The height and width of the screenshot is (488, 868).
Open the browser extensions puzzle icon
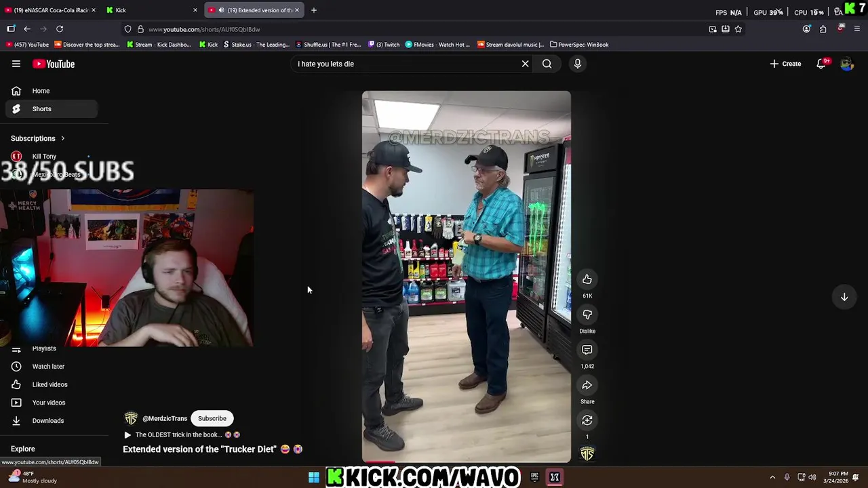(823, 29)
